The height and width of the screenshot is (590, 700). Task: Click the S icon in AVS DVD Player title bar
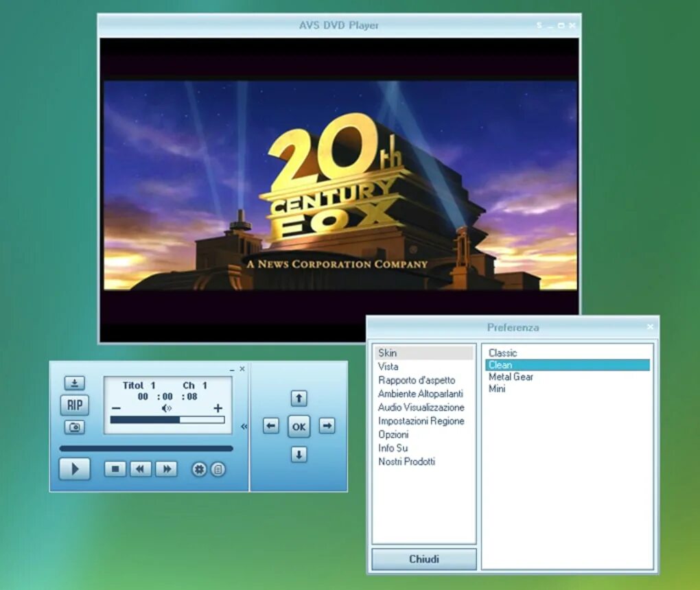(539, 25)
